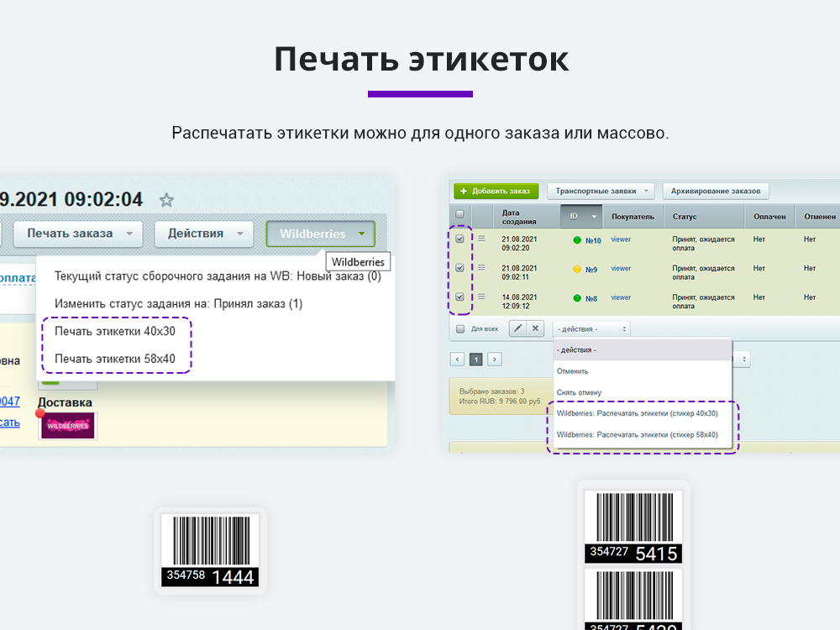Click the pencil edit icon near Для всех
This screenshot has height=630, width=840.
pos(518,328)
